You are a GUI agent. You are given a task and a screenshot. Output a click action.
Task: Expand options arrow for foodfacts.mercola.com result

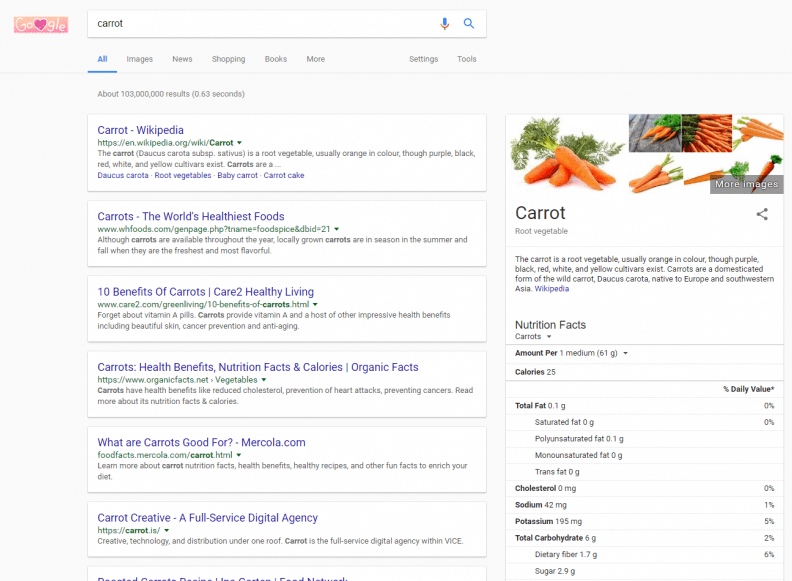(239, 455)
